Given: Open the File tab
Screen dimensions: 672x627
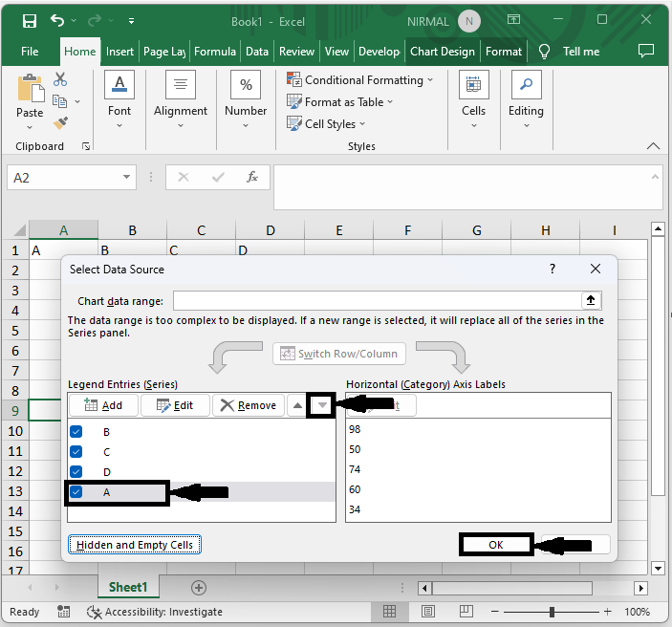Looking at the screenshot, I should pyautogui.click(x=30, y=52).
